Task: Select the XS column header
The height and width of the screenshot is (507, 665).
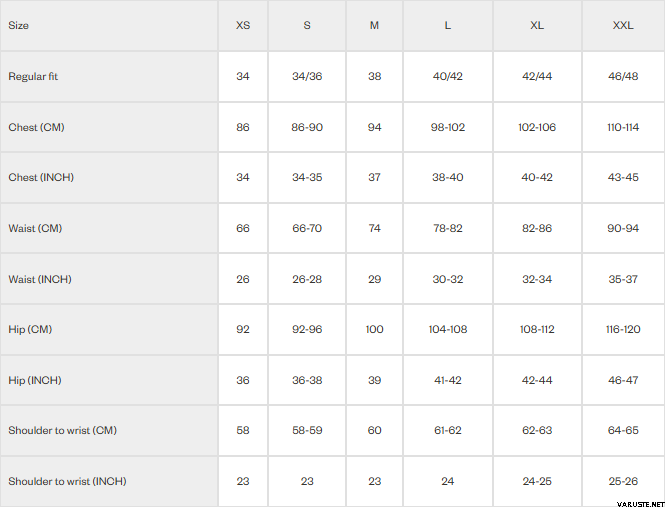Action: point(243,25)
